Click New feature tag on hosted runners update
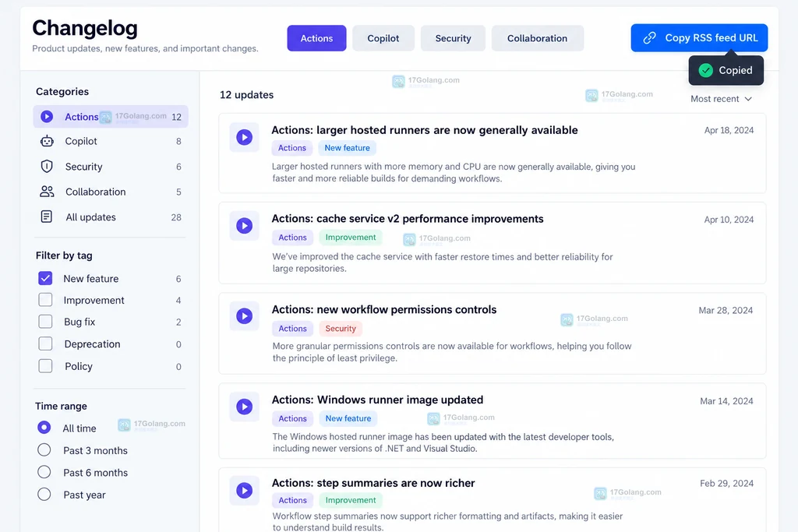Viewport: 798px width, 532px height. coord(347,148)
